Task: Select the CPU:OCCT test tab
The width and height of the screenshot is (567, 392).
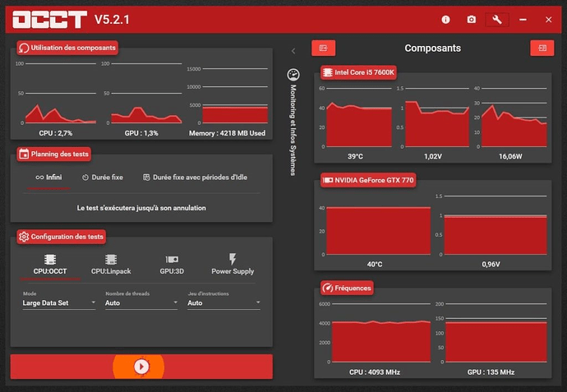Action: pyautogui.click(x=51, y=264)
